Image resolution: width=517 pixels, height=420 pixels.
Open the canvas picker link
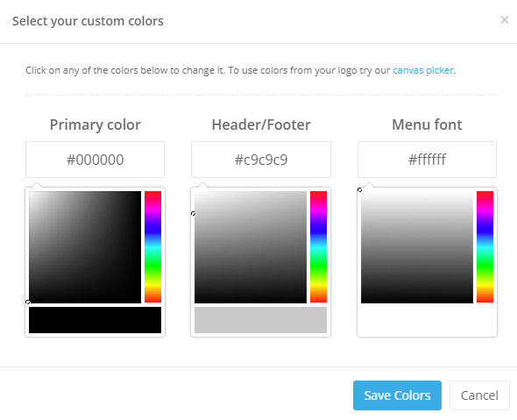tap(423, 70)
